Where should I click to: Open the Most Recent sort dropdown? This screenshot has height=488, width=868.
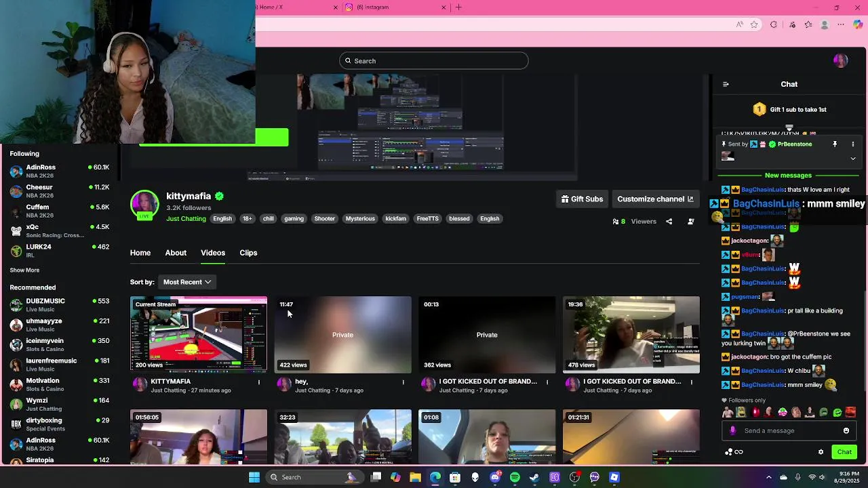click(x=187, y=282)
